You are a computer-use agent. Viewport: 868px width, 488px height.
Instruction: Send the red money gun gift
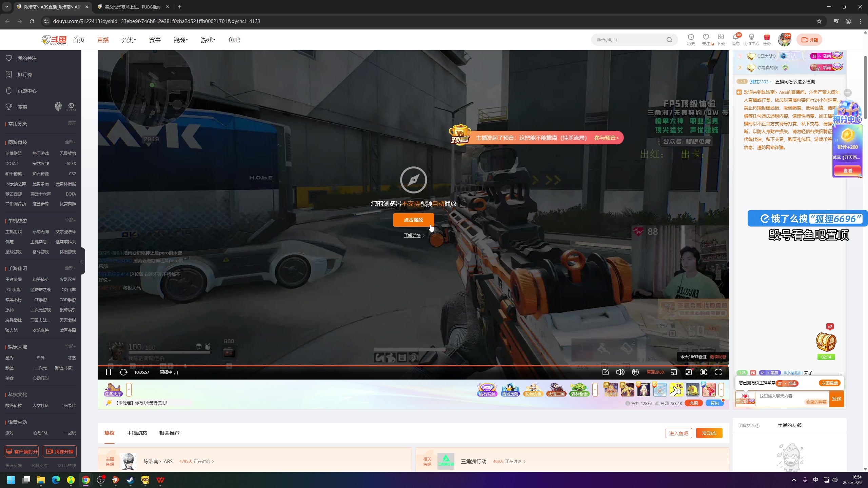point(709,390)
